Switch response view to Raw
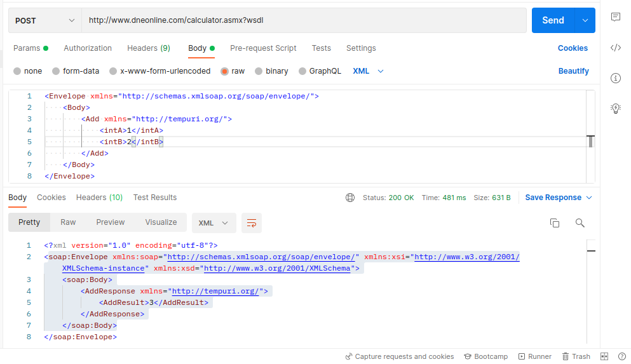This screenshot has height=364, width=631. (68, 222)
